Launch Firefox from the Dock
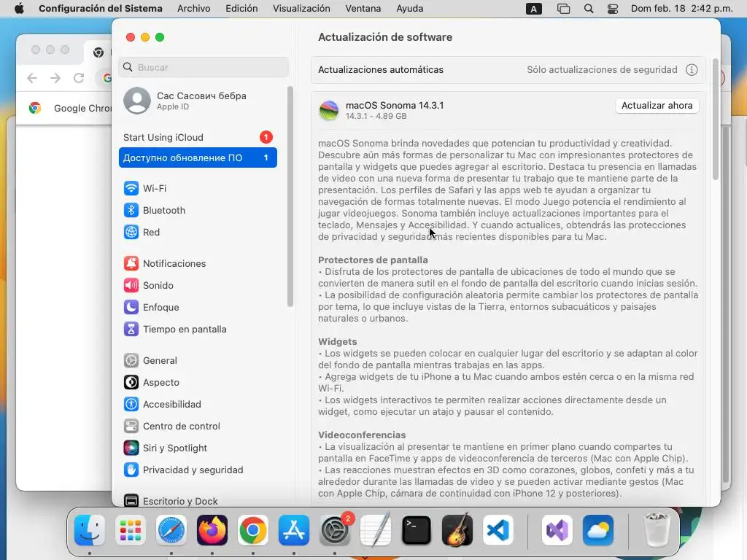This screenshot has height=560, width=747. 212,530
